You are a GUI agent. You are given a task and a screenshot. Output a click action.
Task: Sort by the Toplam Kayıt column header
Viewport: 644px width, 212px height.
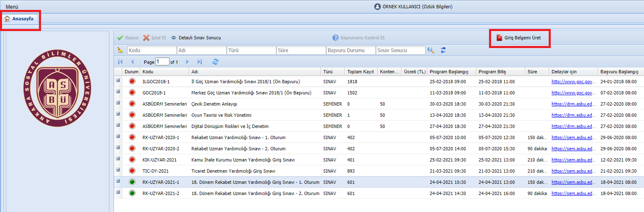(x=361, y=72)
